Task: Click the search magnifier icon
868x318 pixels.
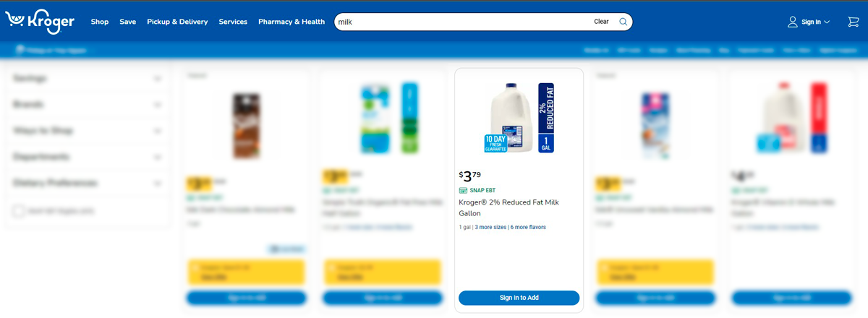Action: [623, 22]
